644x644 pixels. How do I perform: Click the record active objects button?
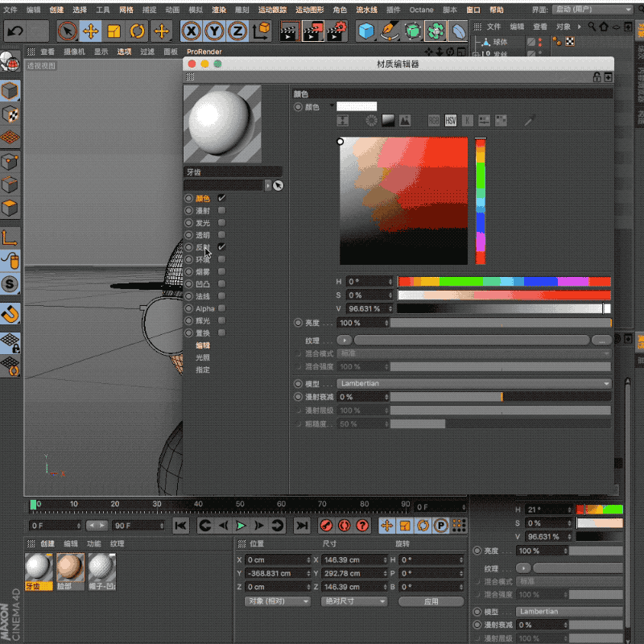coord(326,526)
